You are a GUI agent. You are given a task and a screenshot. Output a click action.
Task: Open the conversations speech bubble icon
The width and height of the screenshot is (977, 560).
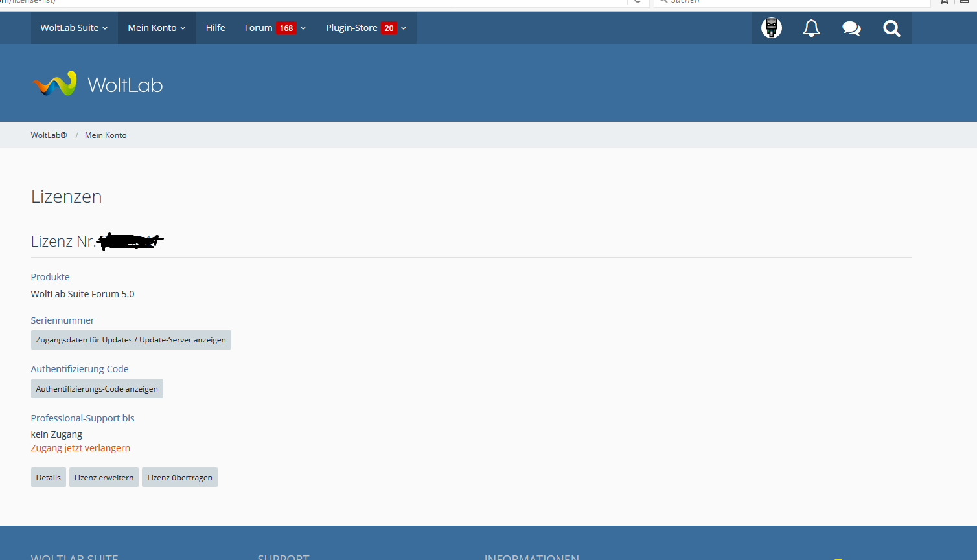851,28
